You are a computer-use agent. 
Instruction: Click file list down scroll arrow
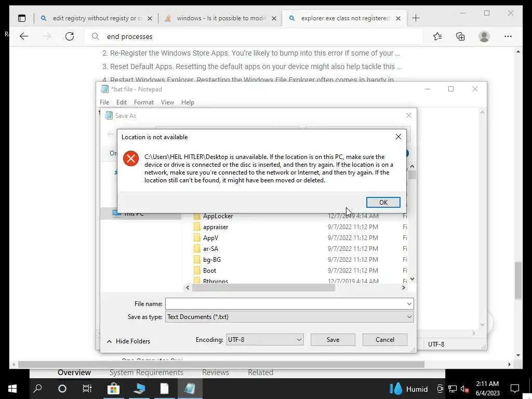(412, 279)
